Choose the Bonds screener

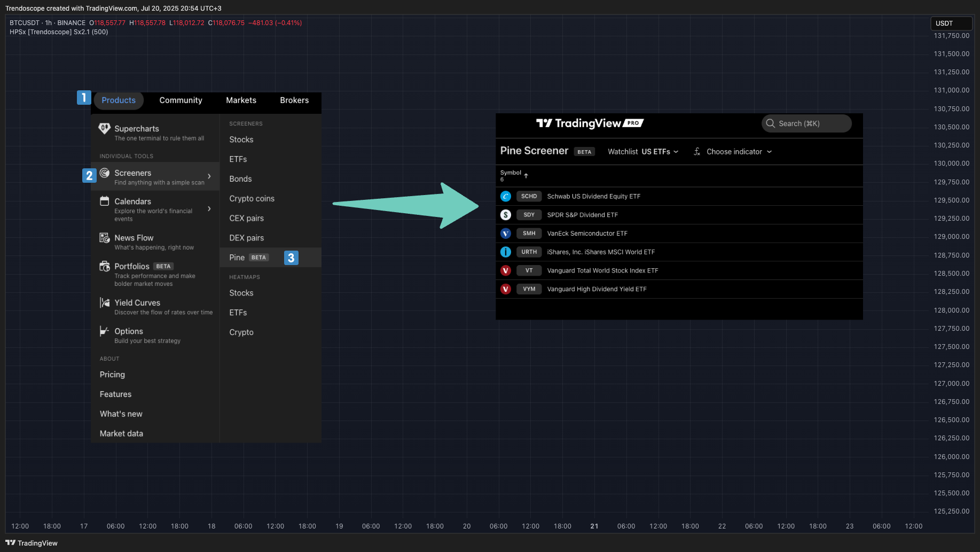(240, 179)
